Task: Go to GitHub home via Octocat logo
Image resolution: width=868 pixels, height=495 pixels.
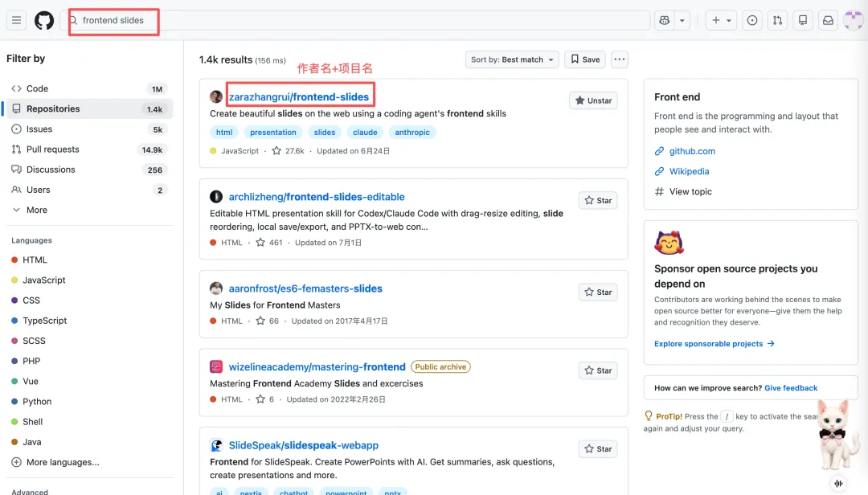Action: click(44, 20)
